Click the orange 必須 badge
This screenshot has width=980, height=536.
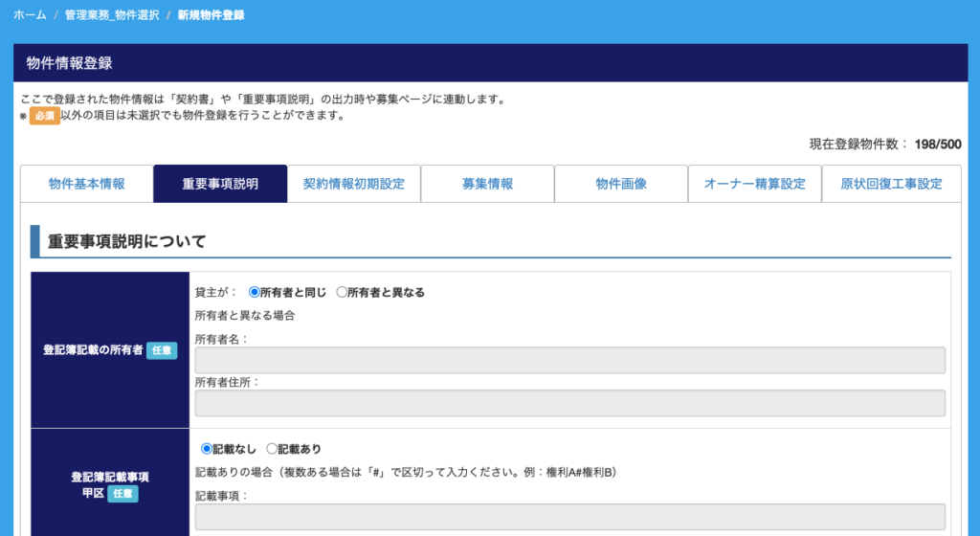(x=44, y=116)
